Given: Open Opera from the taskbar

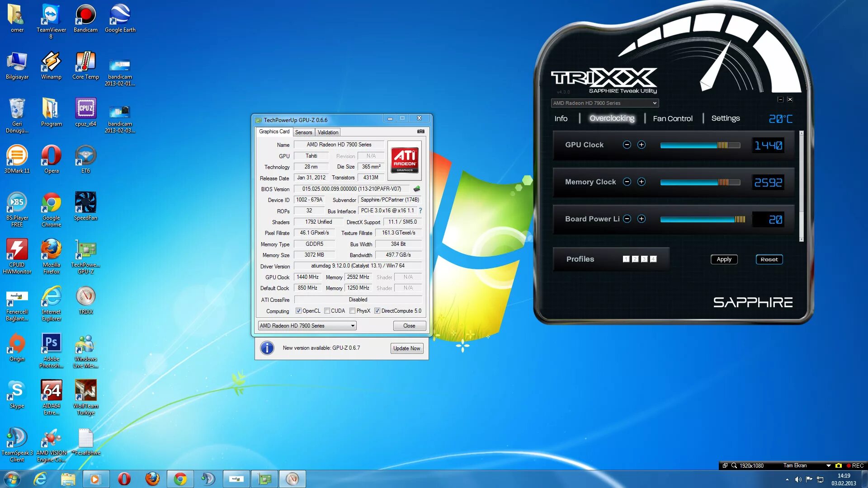Looking at the screenshot, I should [124, 479].
